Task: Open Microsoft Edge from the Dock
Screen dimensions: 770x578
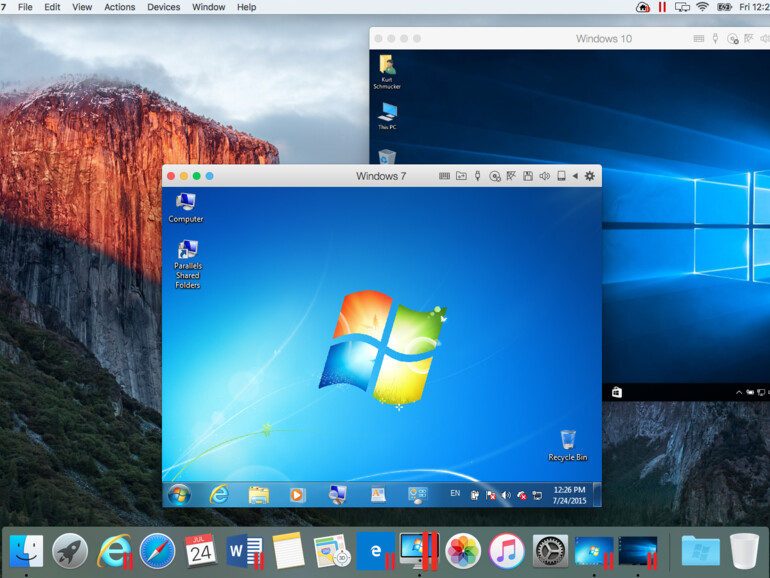Action: point(376,551)
